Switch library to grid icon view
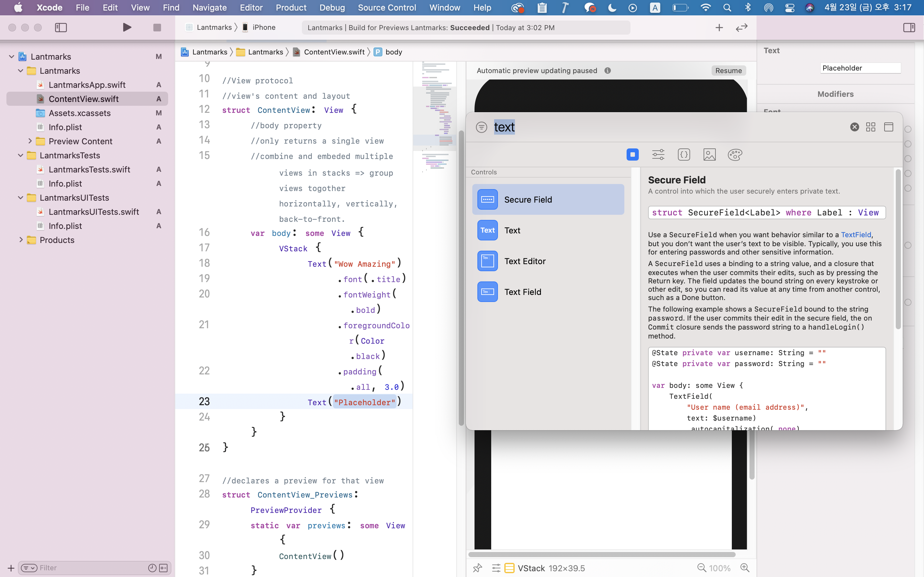This screenshot has width=924, height=577. [x=870, y=127]
